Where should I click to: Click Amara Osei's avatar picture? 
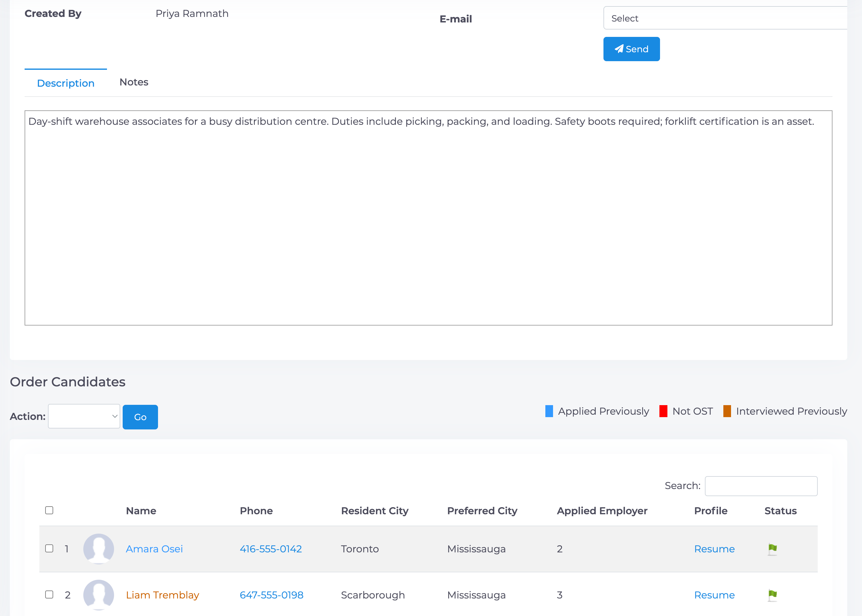point(99,549)
